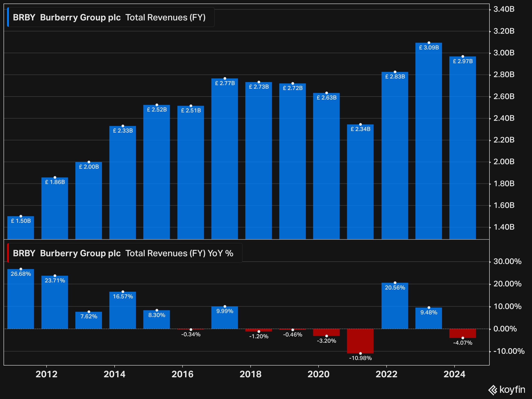Click the -1.20% growth label

[259, 336]
